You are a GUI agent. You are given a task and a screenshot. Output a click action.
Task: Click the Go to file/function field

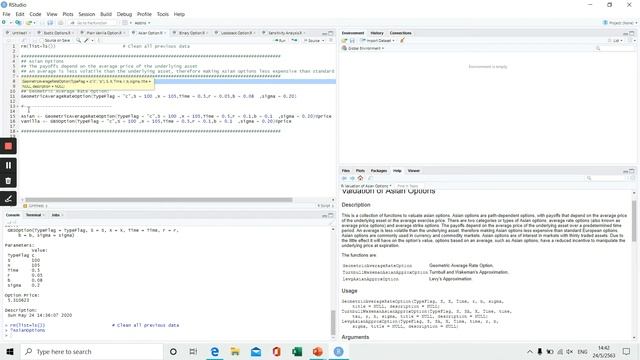pyautogui.click(x=92, y=23)
